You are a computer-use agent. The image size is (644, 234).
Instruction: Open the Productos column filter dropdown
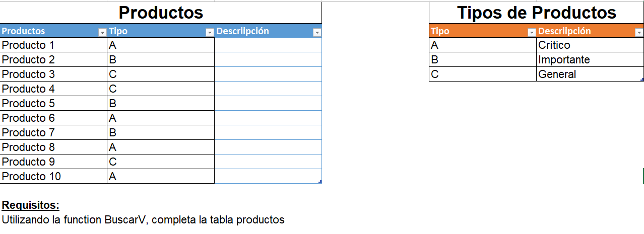pos(102,33)
